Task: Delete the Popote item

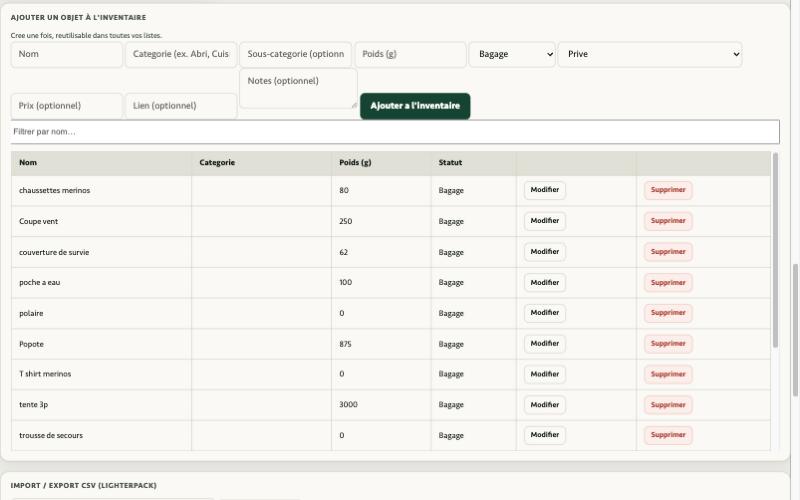Action: coord(668,343)
